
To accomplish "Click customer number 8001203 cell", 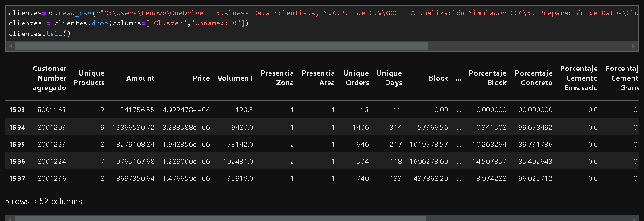I will pos(53,128).
